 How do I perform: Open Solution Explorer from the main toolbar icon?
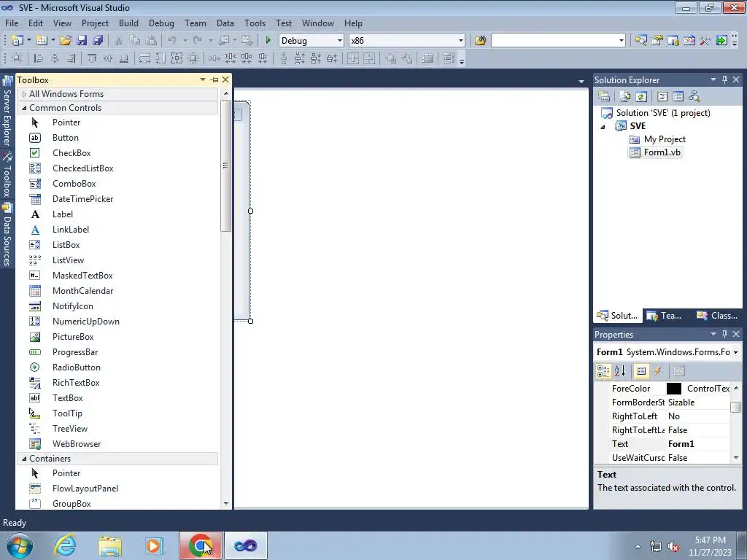click(640, 41)
